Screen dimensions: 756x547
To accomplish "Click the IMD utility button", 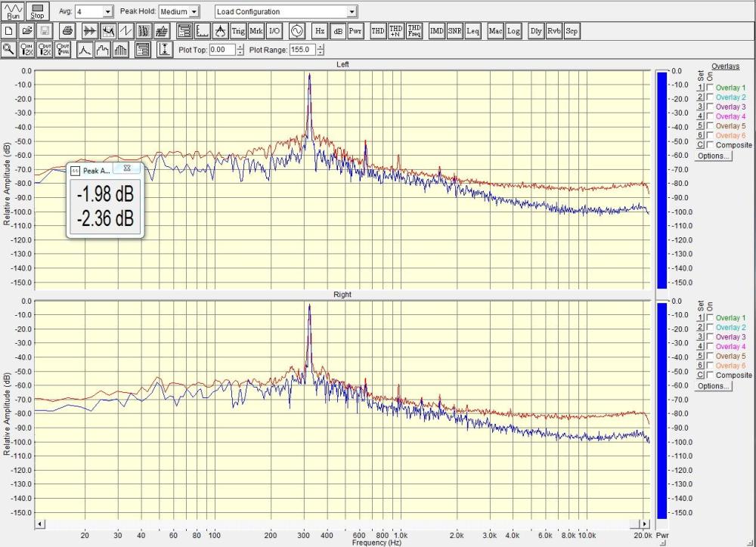I will 436,31.
